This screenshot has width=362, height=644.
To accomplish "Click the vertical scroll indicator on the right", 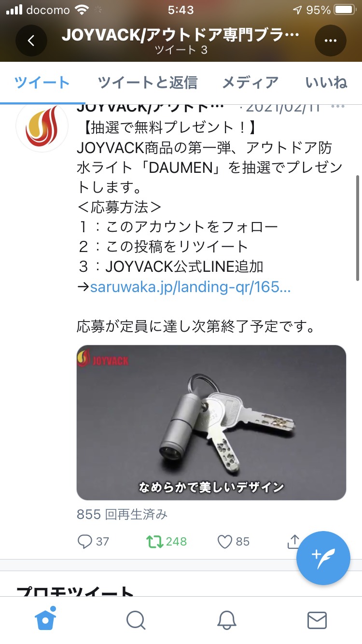I will [357, 227].
